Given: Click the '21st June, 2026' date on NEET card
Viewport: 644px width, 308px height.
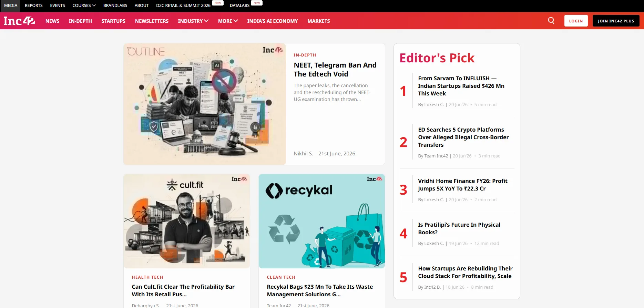Looking at the screenshot, I should (337, 154).
